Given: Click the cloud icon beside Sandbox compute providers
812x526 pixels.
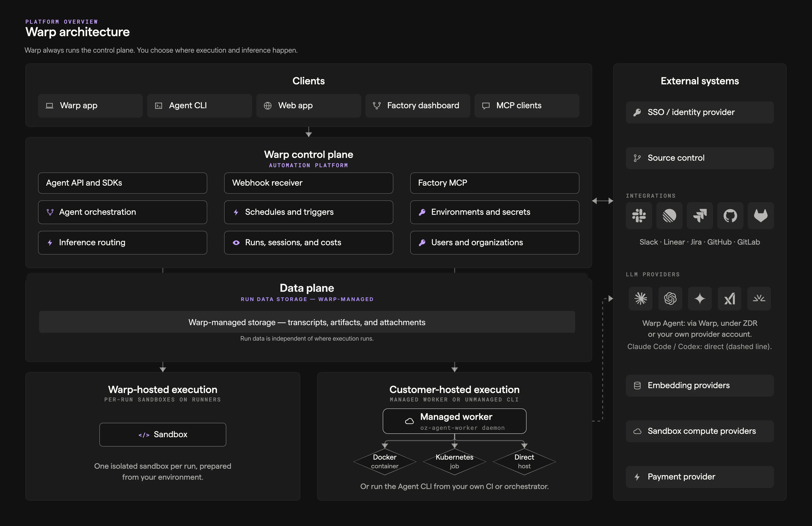Looking at the screenshot, I should pyautogui.click(x=637, y=431).
